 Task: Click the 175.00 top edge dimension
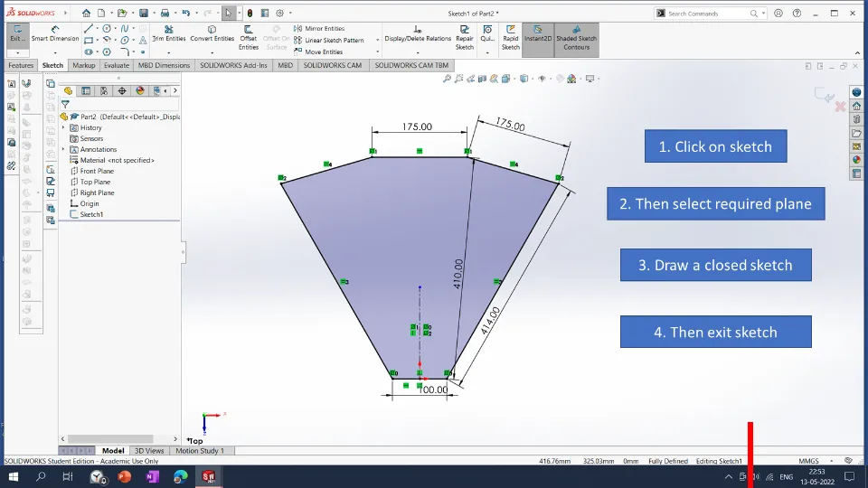tap(417, 127)
